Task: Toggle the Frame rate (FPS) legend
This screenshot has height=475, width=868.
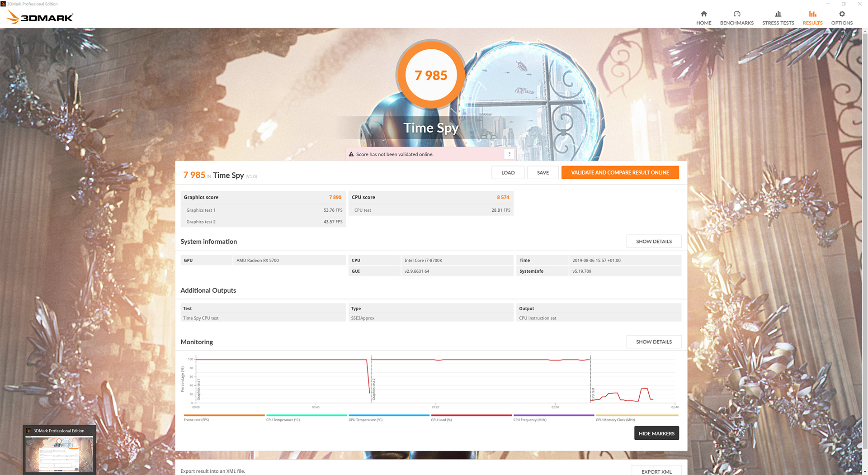Action: tap(224, 418)
